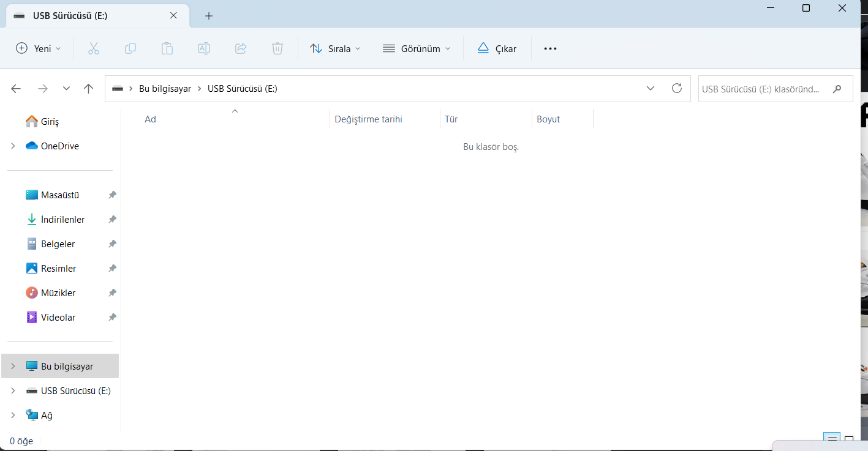
Task: Click the drive icon in address bar
Action: 117,89
